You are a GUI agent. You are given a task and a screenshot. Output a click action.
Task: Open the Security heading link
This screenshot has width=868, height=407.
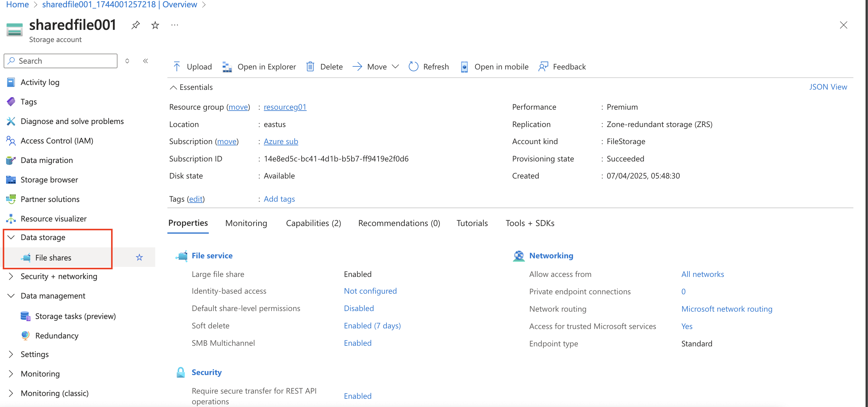coord(207,373)
